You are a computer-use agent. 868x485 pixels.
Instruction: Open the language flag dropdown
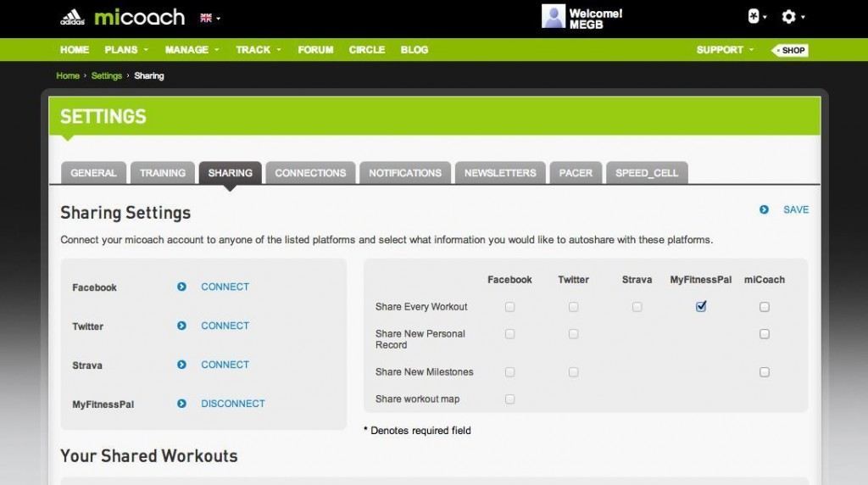[209, 18]
